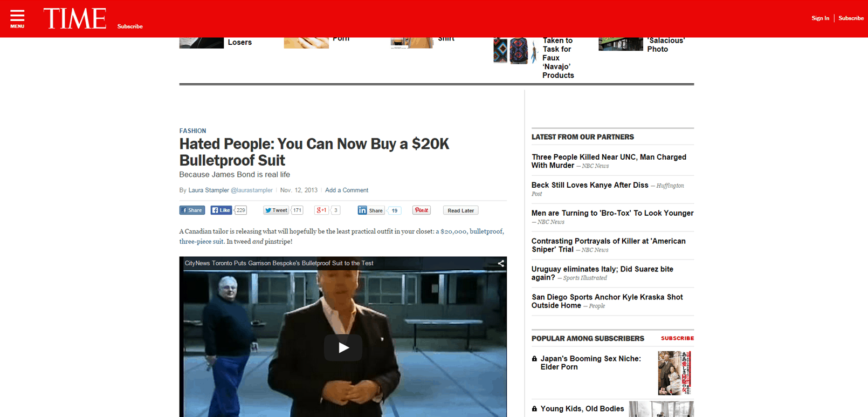Open the Bro-Tox To Look Younger story
This screenshot has height=417, width=868.
click(x=612, y=213)
